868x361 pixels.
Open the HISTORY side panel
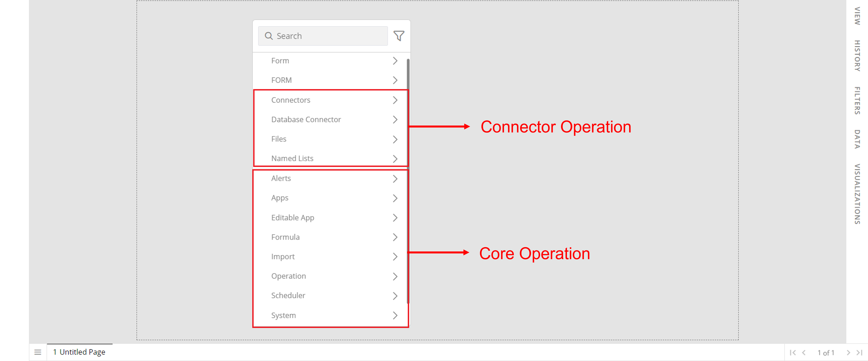pos(857,56)
